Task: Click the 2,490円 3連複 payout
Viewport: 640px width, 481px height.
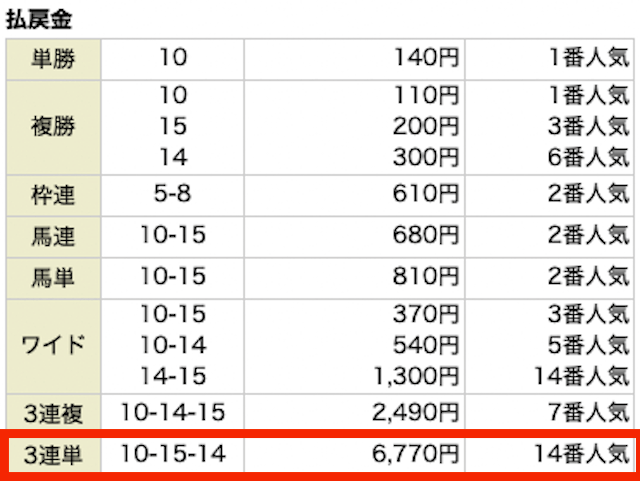Action: click(x=416, y=412)
